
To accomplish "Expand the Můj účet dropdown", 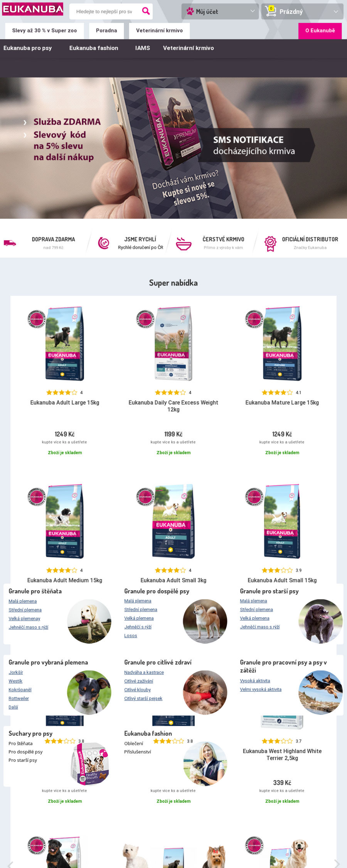I will 253,11.
